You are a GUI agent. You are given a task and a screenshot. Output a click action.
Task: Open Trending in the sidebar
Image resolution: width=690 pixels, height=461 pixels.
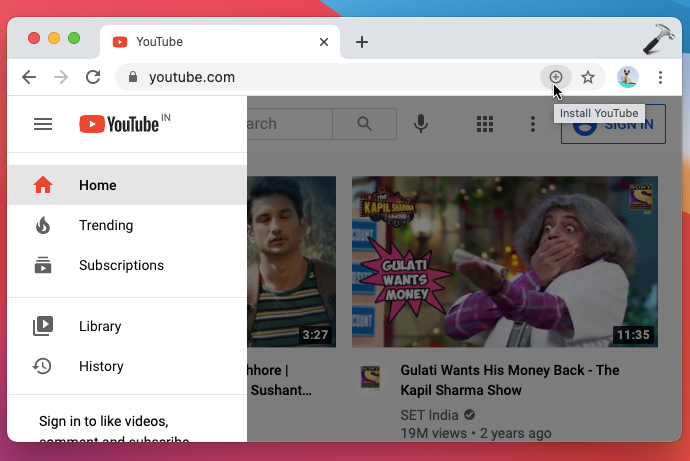(x=127, y=225)
